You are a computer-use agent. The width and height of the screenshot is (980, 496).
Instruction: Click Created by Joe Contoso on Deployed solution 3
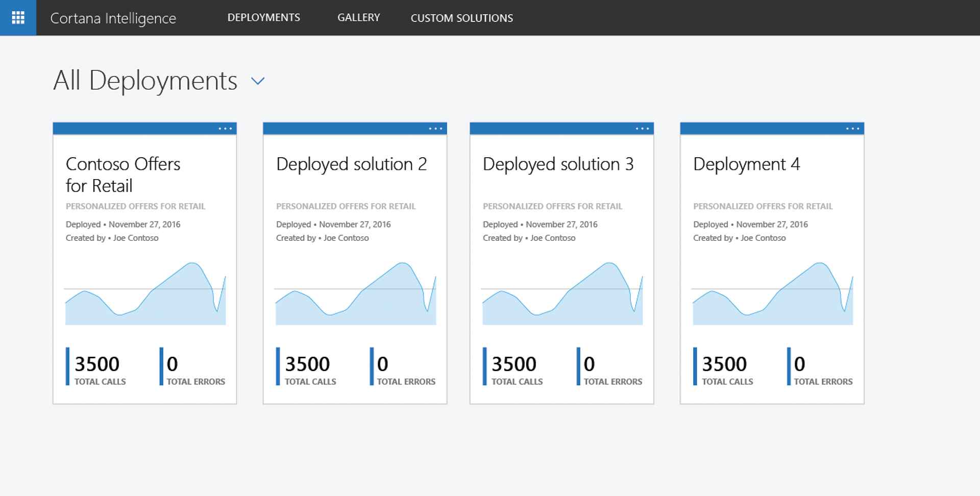tap(529, 238)
